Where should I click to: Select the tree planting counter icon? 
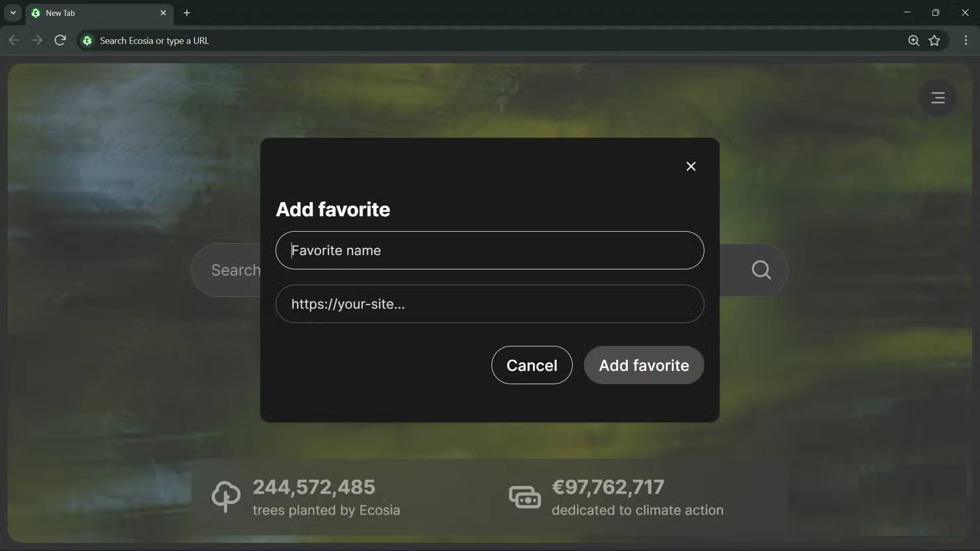226,496
